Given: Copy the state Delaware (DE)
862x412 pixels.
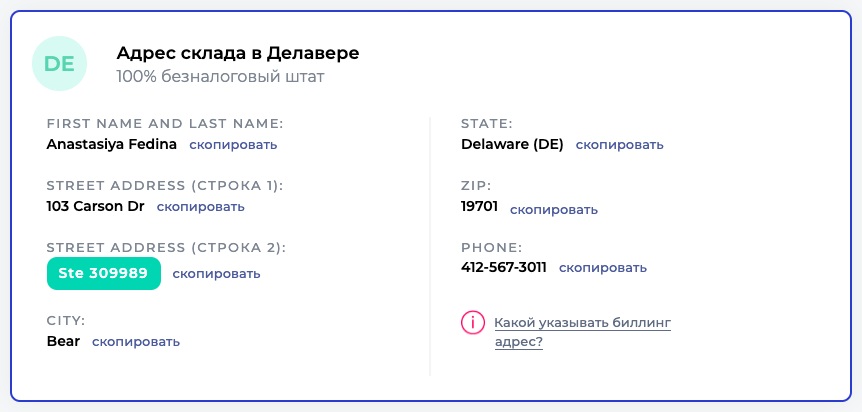Looking at the screenshot, I should pos(619,145).
